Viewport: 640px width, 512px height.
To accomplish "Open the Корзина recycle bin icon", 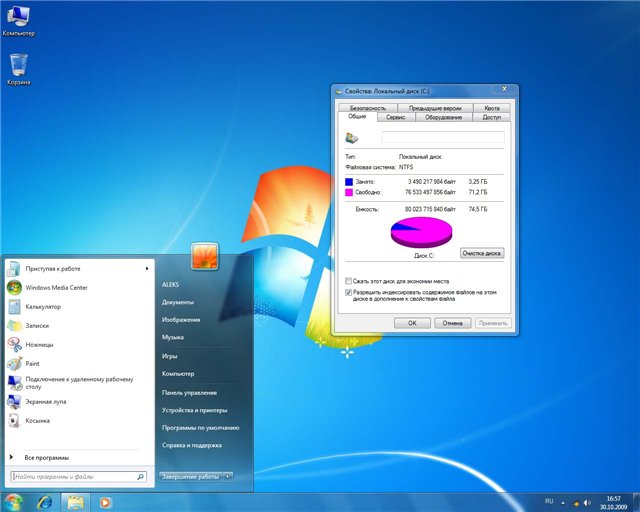I will click(x=18, y=69).
